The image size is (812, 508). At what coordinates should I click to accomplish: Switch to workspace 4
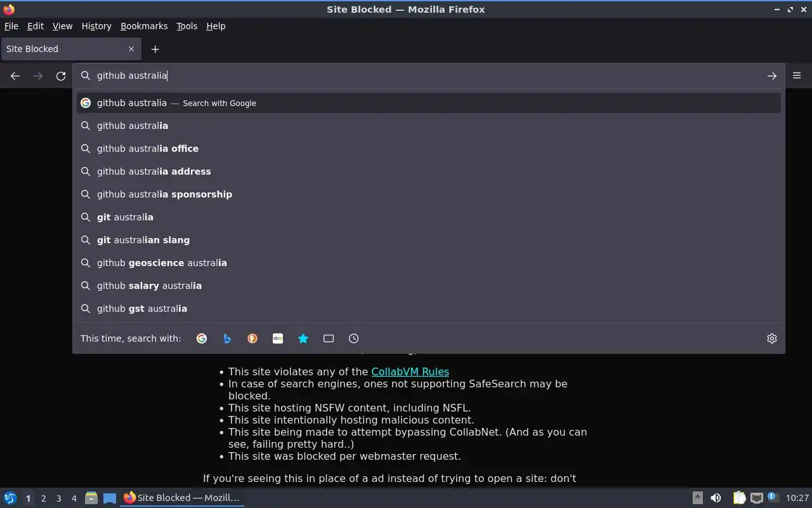tap(74, 498)
